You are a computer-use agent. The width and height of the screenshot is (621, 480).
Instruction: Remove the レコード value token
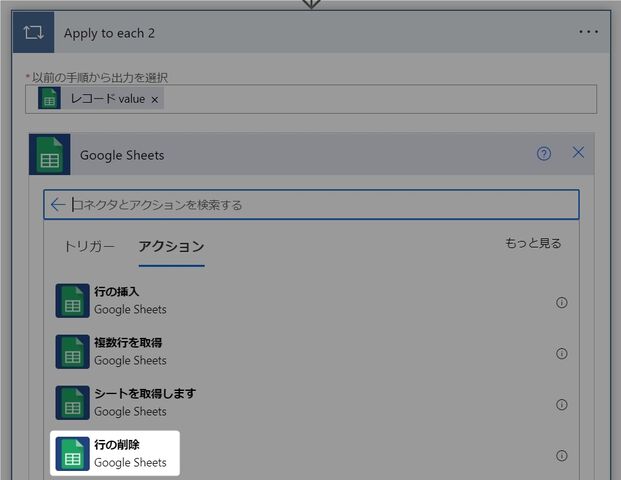(155, 100)
